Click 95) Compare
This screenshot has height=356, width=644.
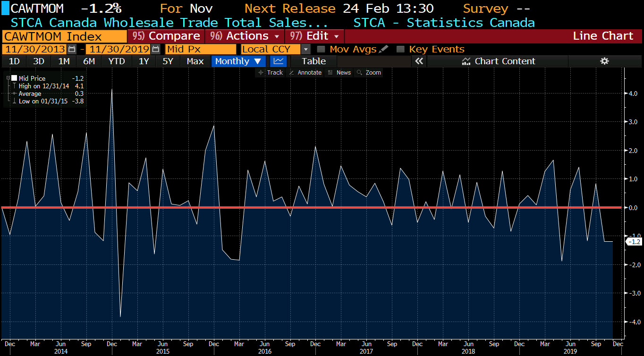(x=166, y=36)
